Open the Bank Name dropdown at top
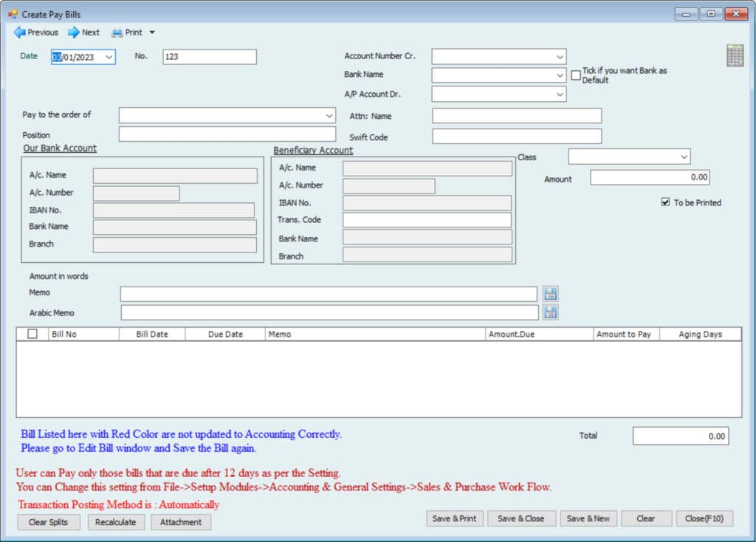The image size is (756, 542). point(560,75)
